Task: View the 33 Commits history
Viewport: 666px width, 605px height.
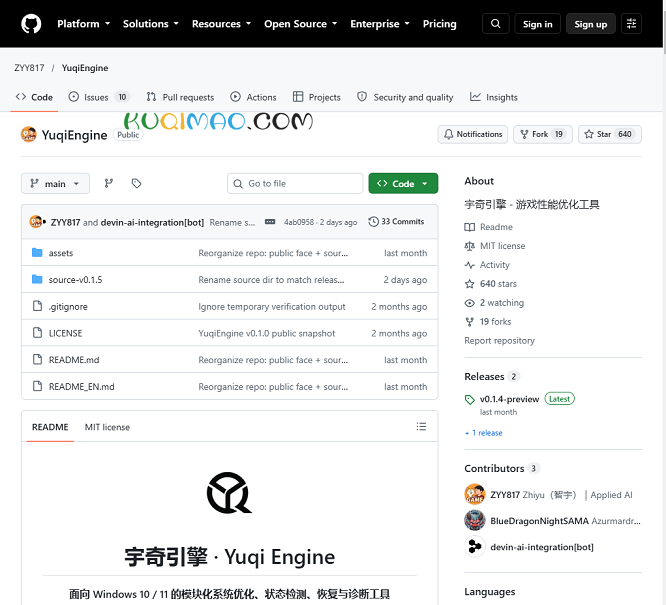Action: [396, 221]
